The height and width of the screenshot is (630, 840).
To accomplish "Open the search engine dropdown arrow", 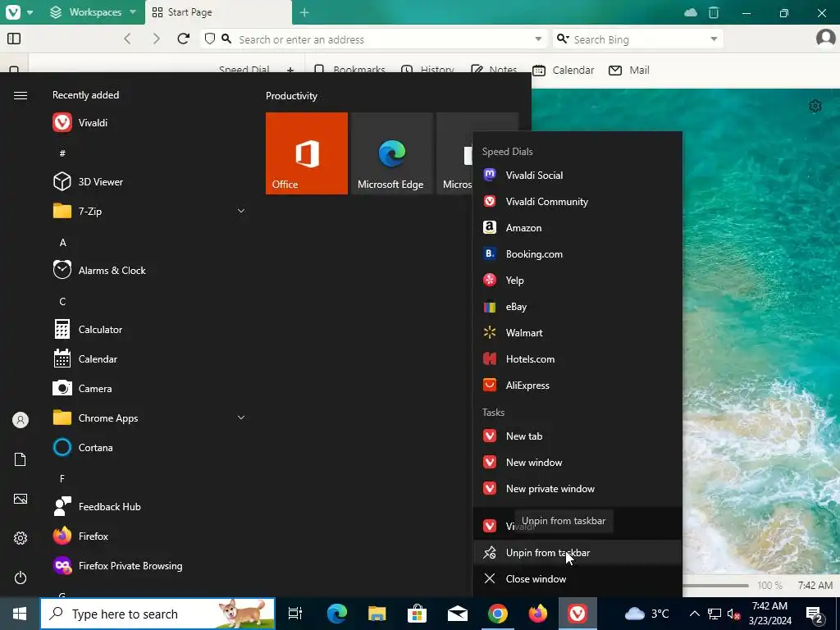I will tap(714, 39).
